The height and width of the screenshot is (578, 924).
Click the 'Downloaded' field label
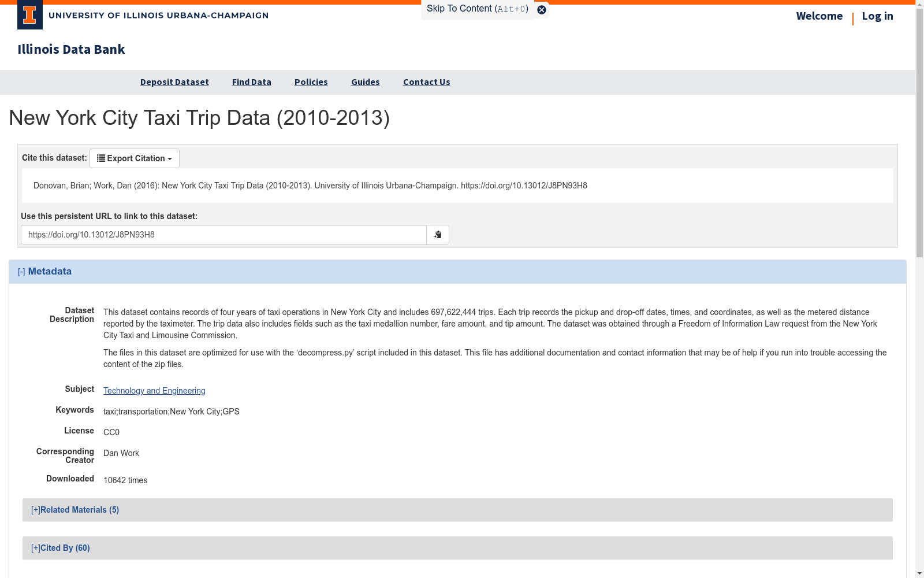pyautogui.click(x=70, y=479)
